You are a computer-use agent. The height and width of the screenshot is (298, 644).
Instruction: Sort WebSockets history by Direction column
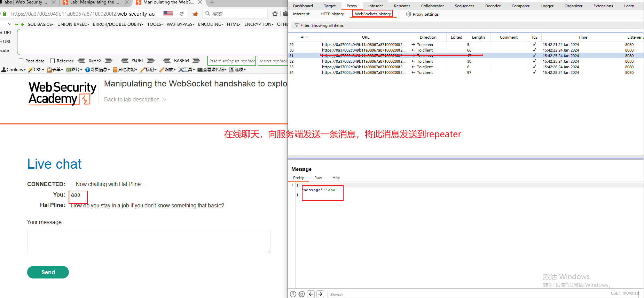coord(428,37)
